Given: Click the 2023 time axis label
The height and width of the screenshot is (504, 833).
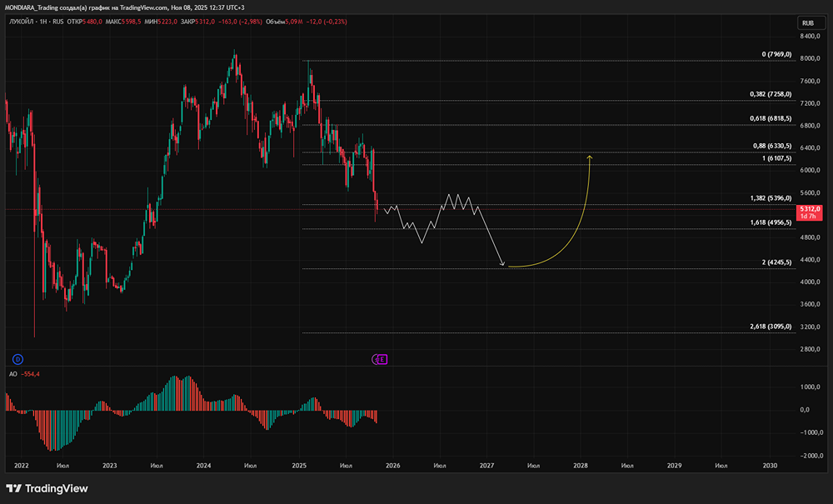Looking at the screenshot, I should (109, 466).
